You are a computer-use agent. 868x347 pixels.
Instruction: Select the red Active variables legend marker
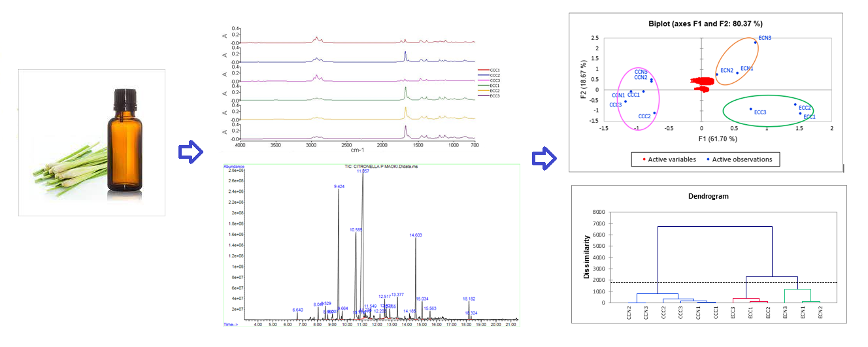tap(643, 159)
